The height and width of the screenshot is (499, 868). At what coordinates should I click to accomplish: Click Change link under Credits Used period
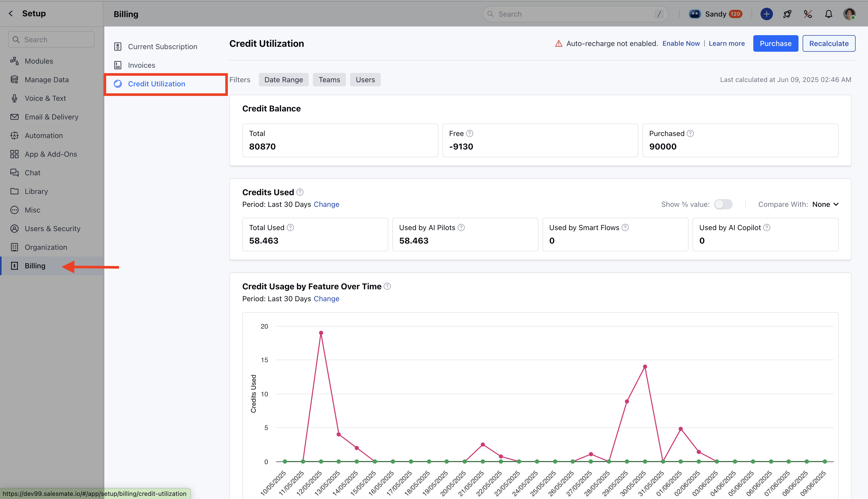326,204
